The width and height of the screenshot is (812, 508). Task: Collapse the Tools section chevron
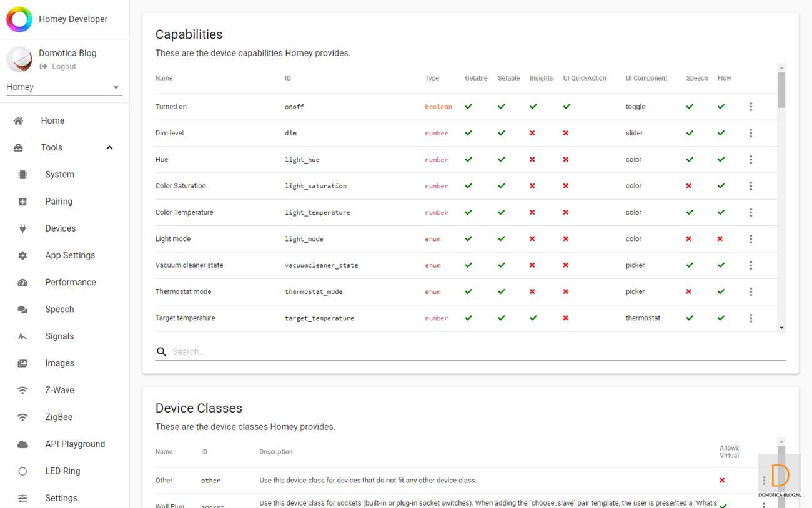coord(109,148)
